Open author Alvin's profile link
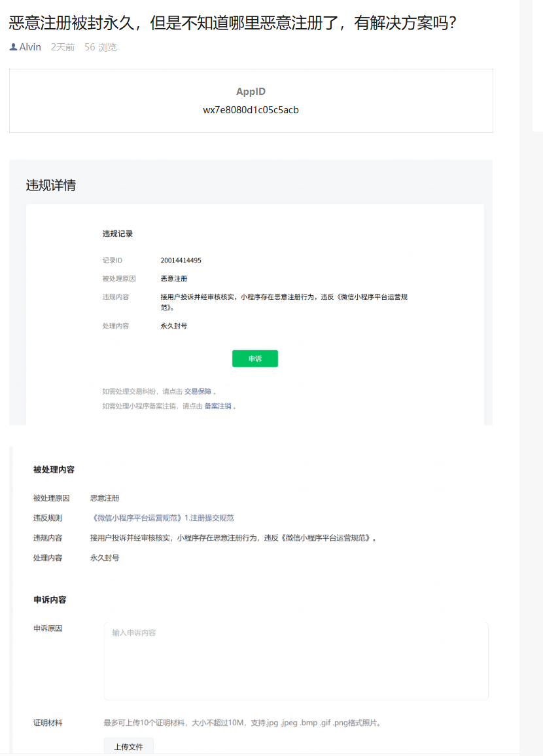This screenshot has width=543, height=756. tap(30, 46)
